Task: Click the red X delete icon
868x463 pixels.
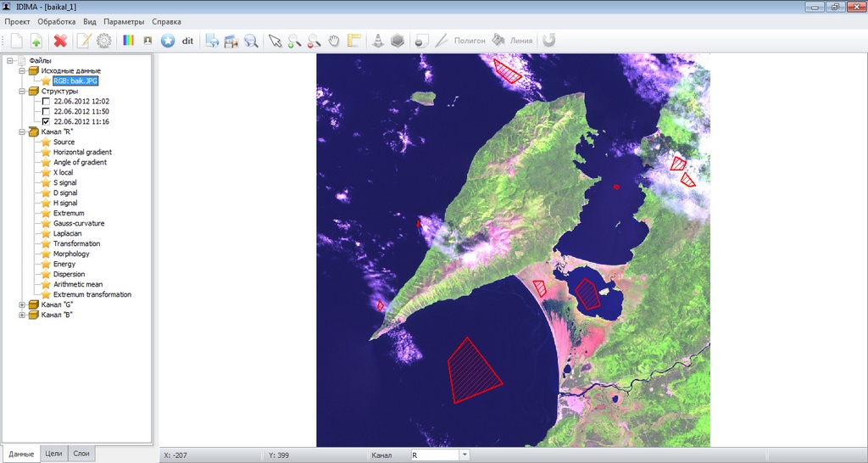Action: click(60, 40)
